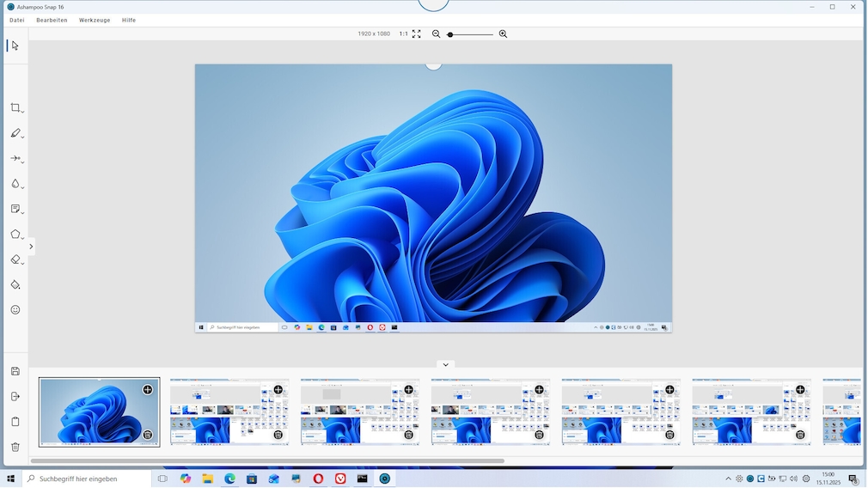This screenshot has width=868, height=488.
Task: Click the save floppy disk icon
Action: click(x=15, y=371)
